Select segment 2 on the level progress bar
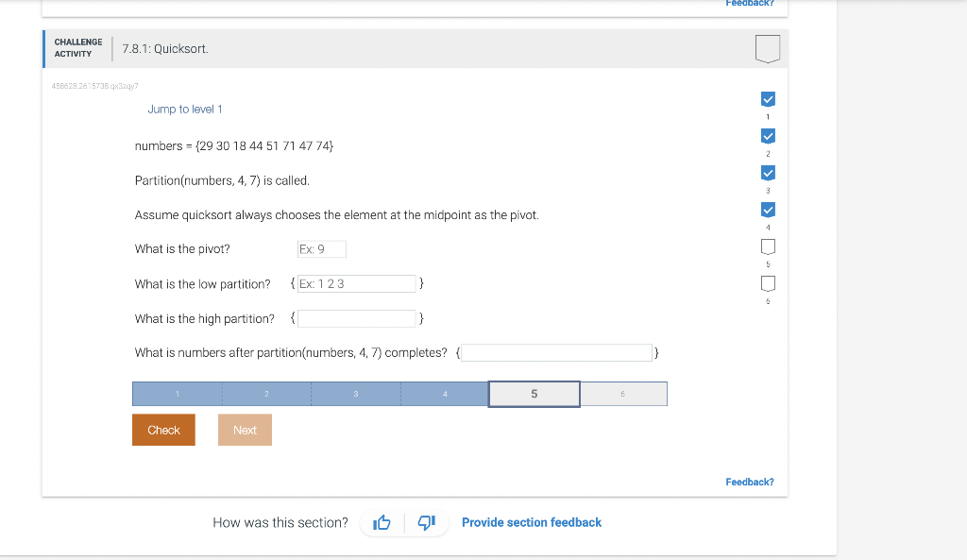The width and height of the screenshot is (967, 560). coord(266,394)
